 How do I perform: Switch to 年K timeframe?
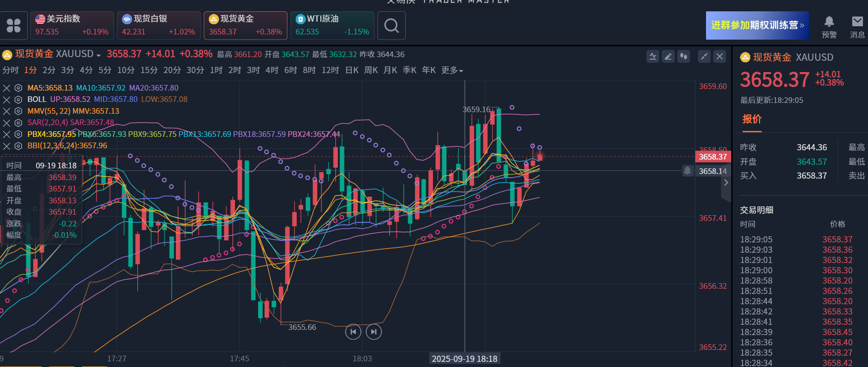pos(429,70)
